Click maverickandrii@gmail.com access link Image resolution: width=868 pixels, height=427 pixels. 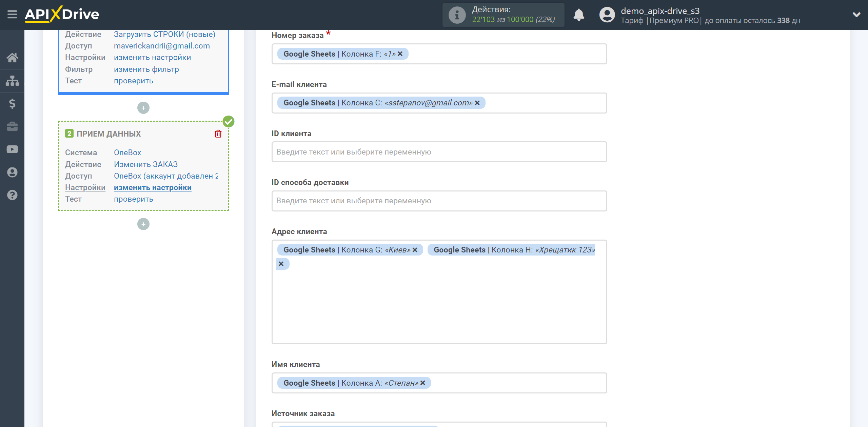(162, 46)
